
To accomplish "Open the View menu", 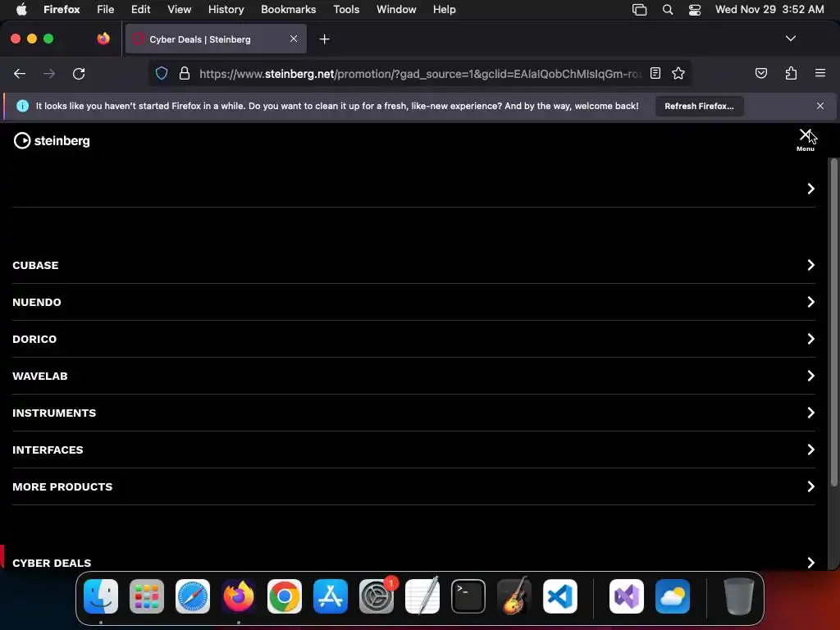I will coord(179,9).
